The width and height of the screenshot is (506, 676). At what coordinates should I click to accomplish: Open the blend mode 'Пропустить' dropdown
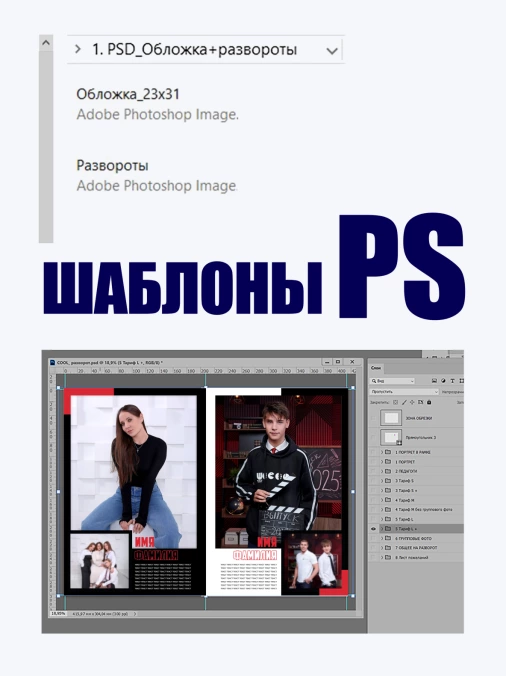(404, 392)
